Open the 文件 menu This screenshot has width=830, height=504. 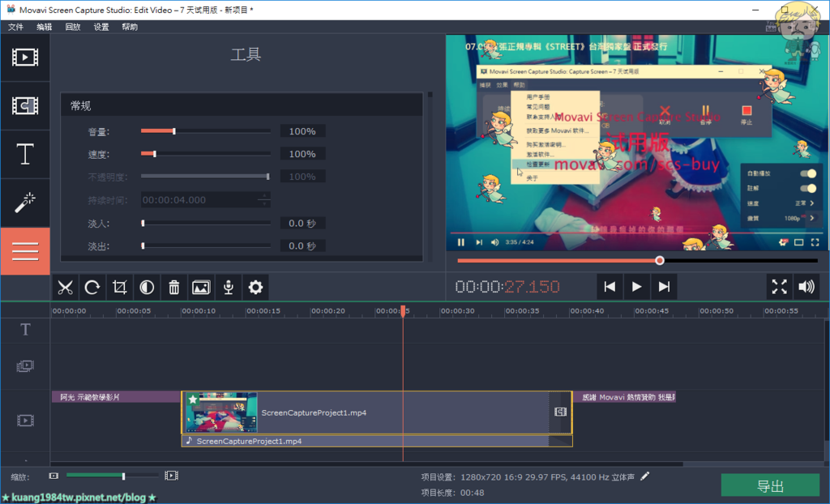tap(15, 27)
